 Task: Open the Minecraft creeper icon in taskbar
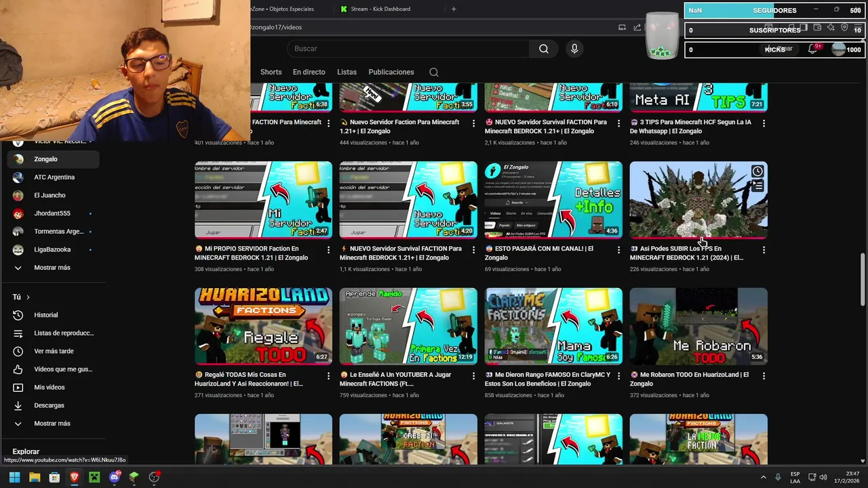94,477
